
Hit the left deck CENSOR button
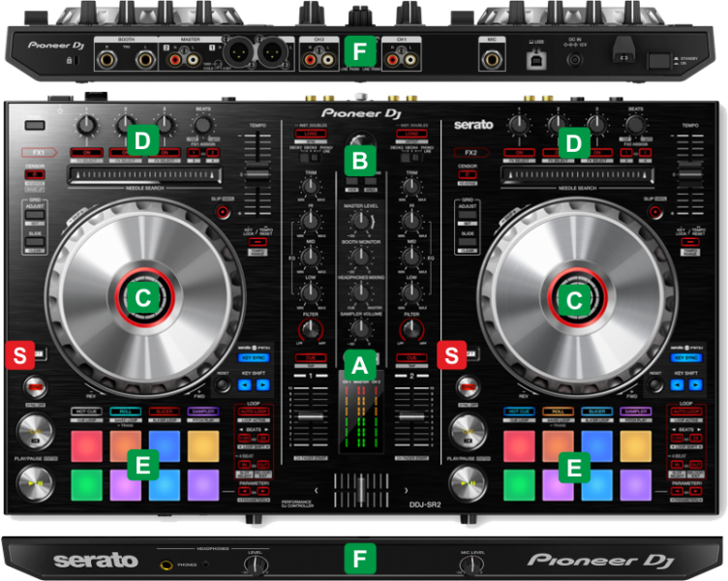point(35,174)
